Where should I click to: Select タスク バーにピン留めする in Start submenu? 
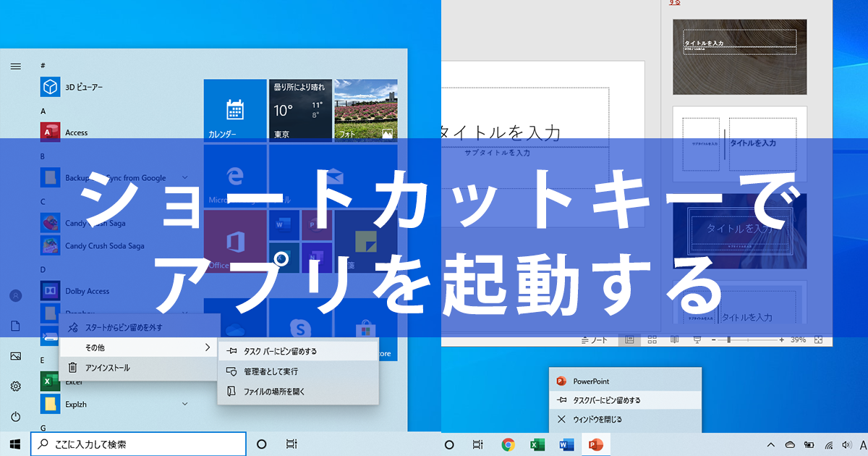point(298,351)
